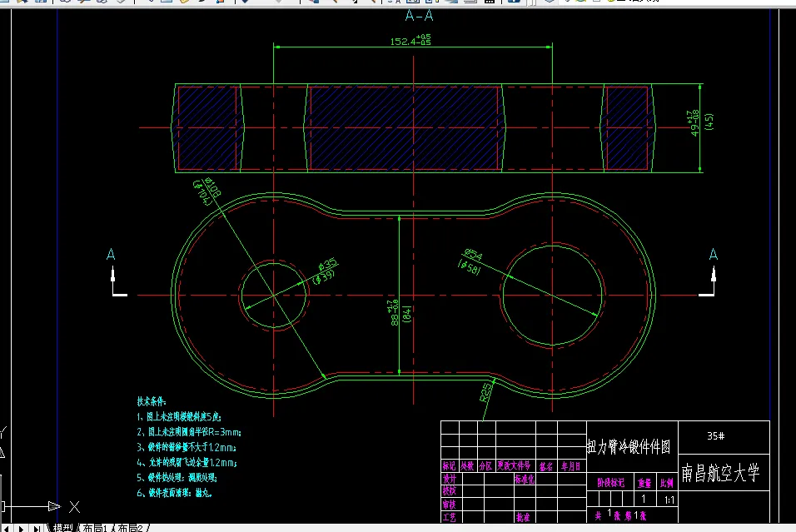This screenshot has height=532, width=796.
Task: Select the 阶段标记 header cell
Action: coord(610,482)
